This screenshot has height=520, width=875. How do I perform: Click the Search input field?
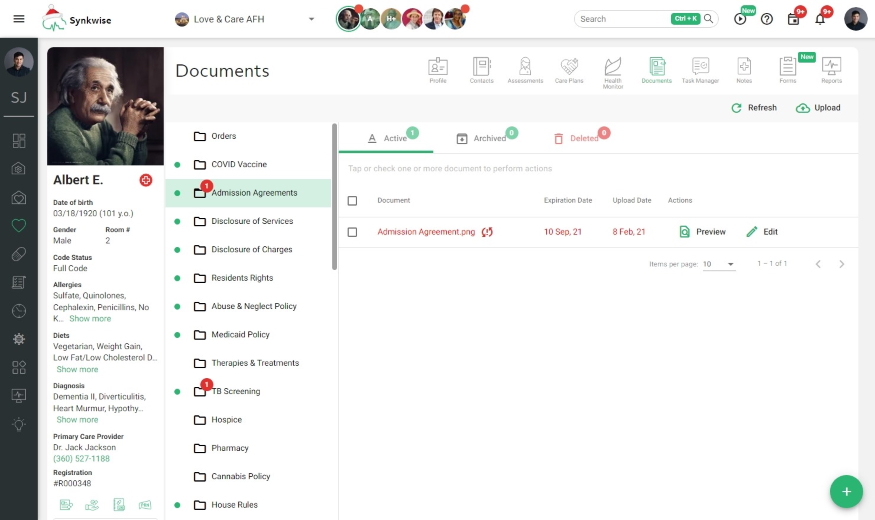click(x=623, y=19)
